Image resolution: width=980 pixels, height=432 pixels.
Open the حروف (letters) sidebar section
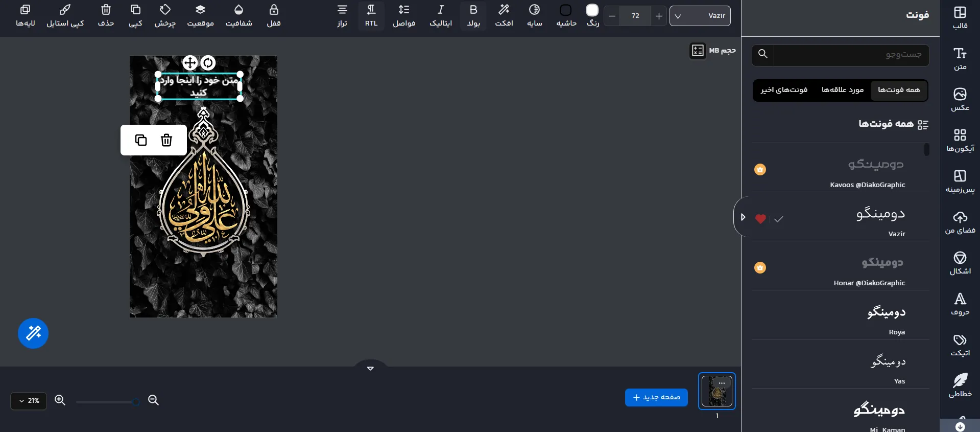tap(960, 304)
